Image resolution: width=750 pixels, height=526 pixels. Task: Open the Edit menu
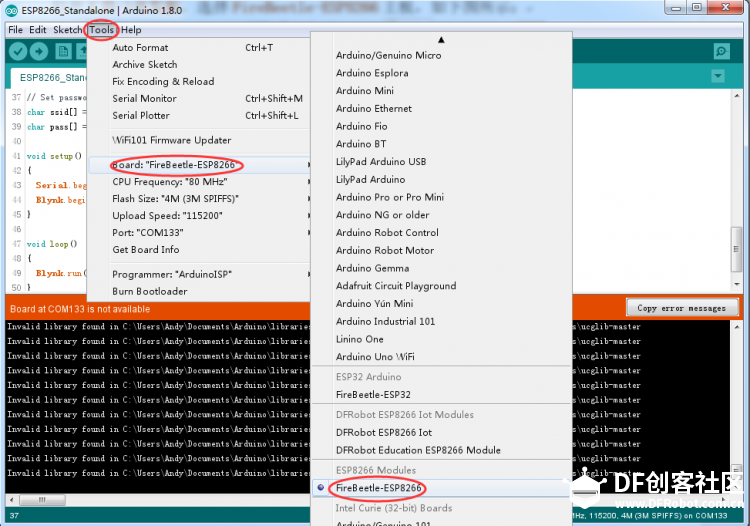[38, 30]
